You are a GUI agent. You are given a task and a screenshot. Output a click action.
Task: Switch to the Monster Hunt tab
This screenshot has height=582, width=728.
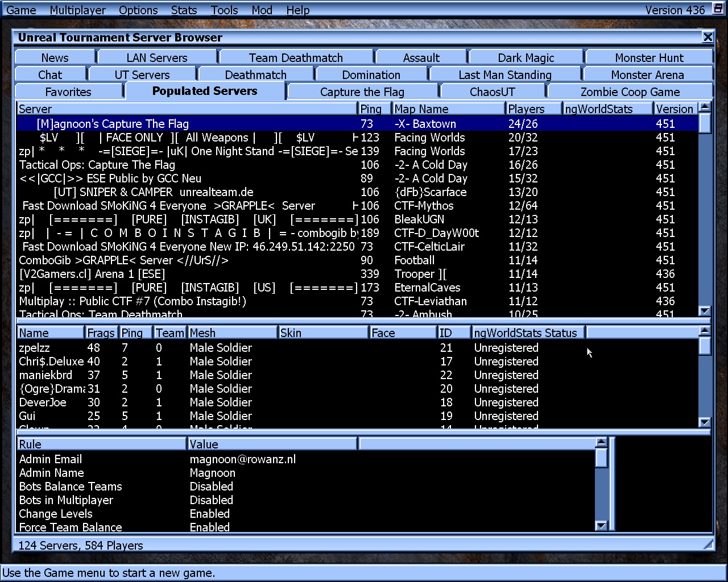click(649, 57)
